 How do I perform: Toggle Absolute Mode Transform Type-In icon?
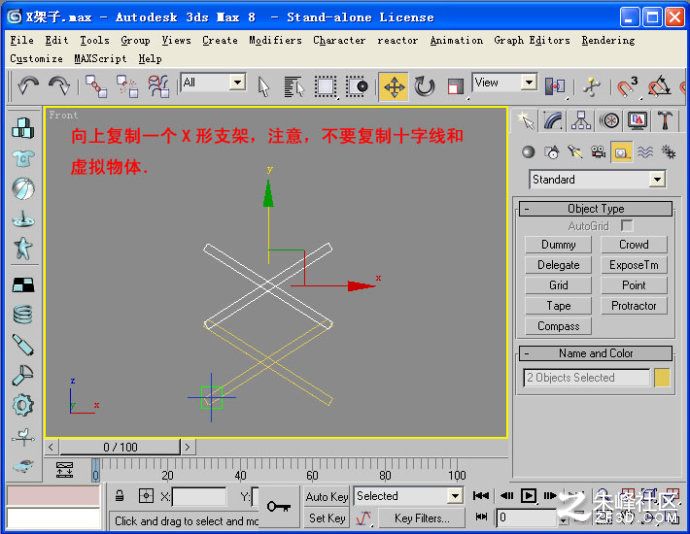pos(146,496)
